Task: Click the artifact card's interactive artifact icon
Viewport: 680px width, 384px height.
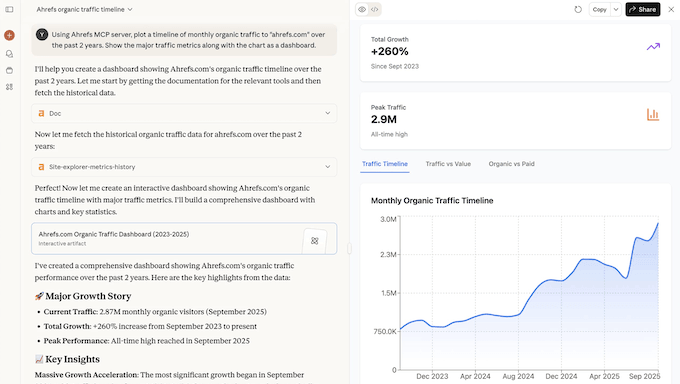Action: [314, 241]
